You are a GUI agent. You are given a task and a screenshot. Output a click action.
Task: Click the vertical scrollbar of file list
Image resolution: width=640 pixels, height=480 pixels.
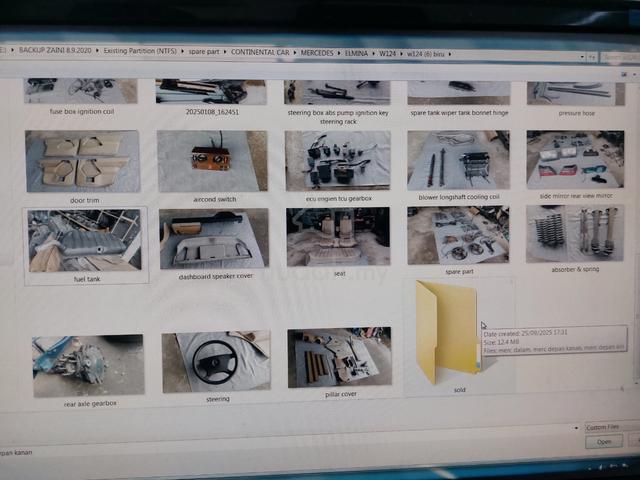[x=637, y=318]
